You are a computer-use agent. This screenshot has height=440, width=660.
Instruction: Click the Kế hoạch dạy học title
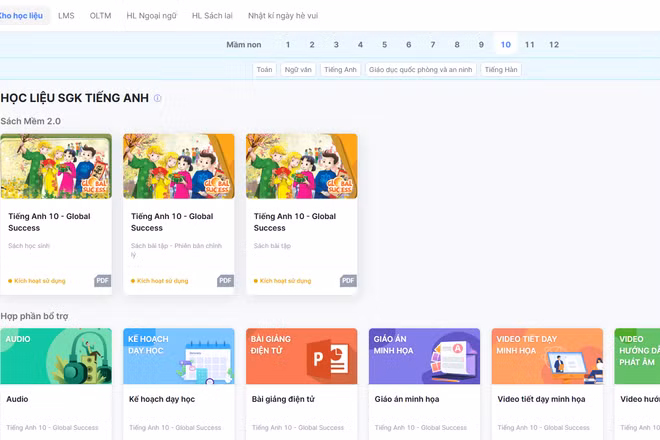(162, 399)
